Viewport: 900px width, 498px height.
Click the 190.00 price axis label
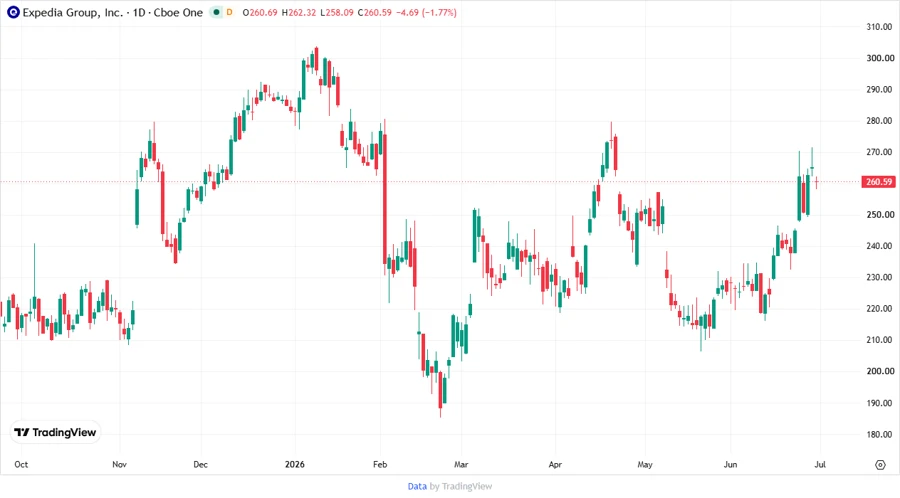pos(880,403)
